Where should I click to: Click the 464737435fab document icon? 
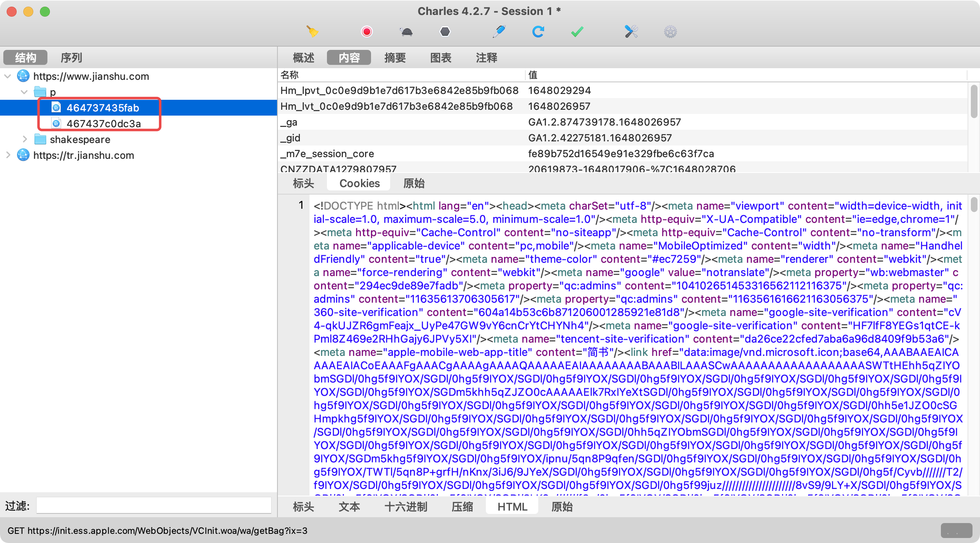click(56, 108)
